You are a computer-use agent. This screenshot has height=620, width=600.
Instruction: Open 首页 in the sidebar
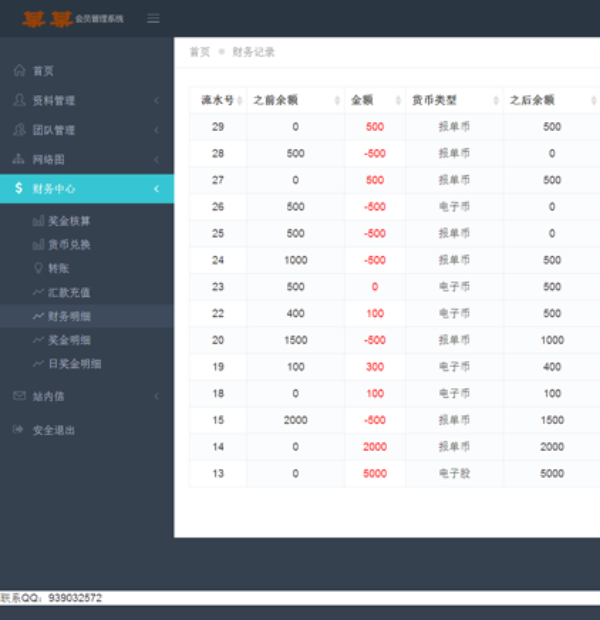click(x=87, y=71)
